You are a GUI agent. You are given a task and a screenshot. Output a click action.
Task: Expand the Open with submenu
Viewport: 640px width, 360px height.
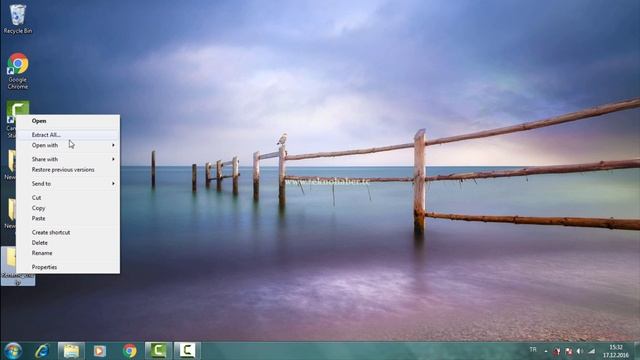pos(68,145)
